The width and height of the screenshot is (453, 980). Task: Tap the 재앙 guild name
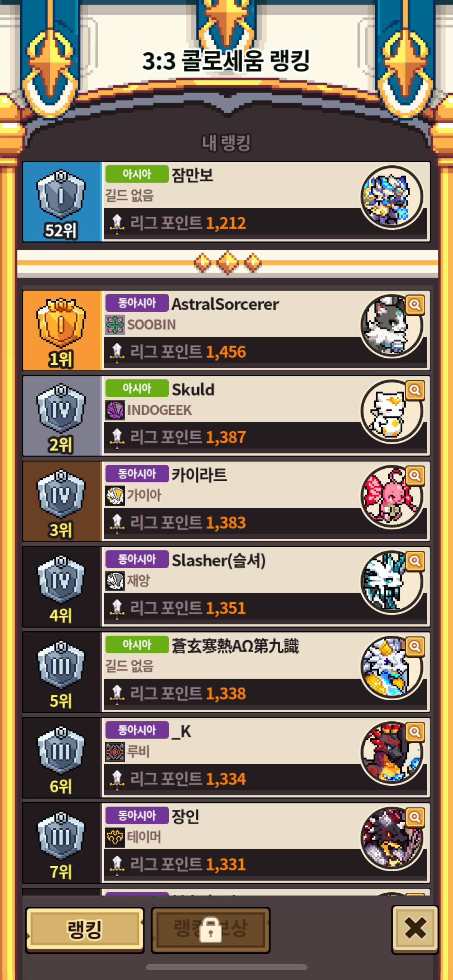coord(139,581)
